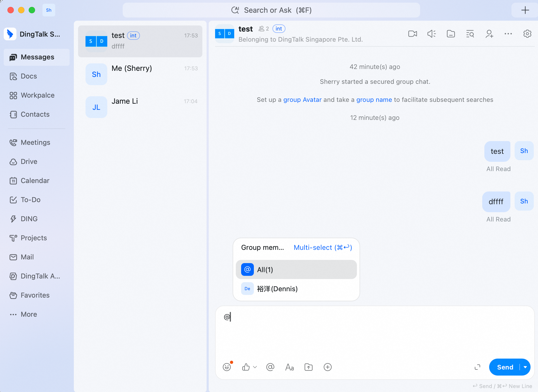This screenshot has height=392, width=538.
Task: Expand the thumbs-up reaction dropdown arrow
Action: click(x=255, y=367)
